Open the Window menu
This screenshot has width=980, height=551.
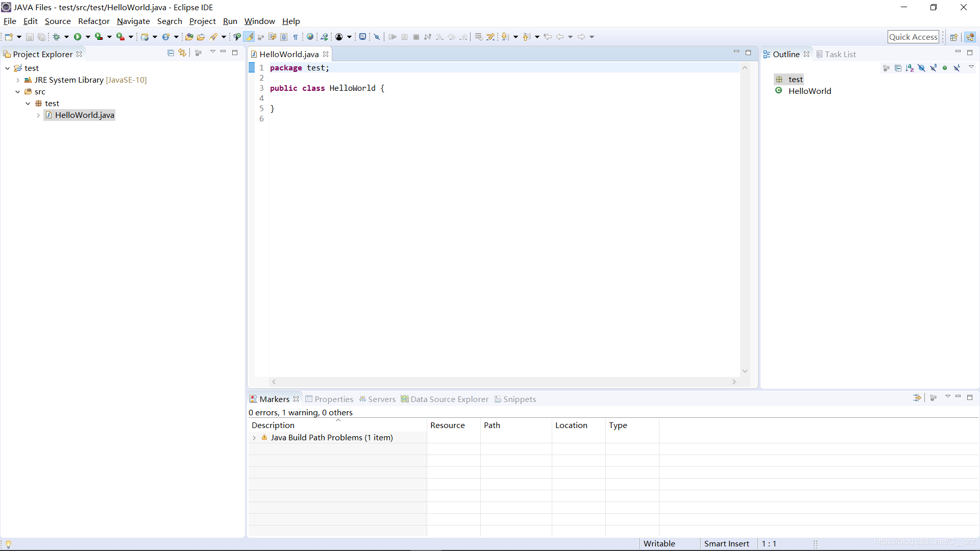click(x=259, y=21)
